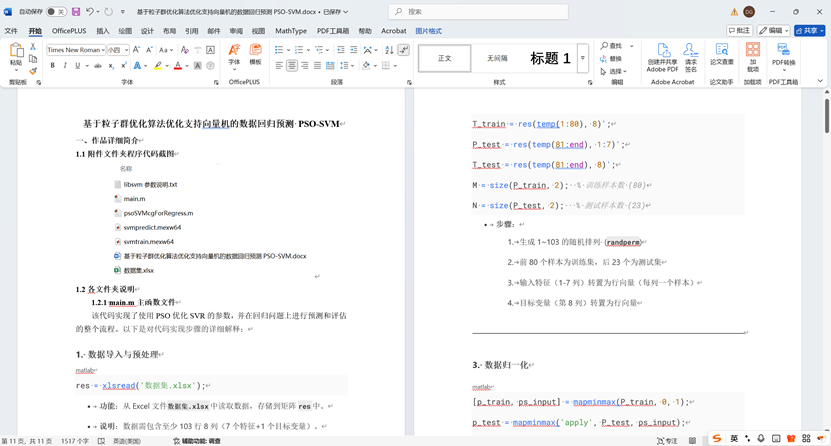
Task: Open PDF转换 dropdown
Action: 783,57
